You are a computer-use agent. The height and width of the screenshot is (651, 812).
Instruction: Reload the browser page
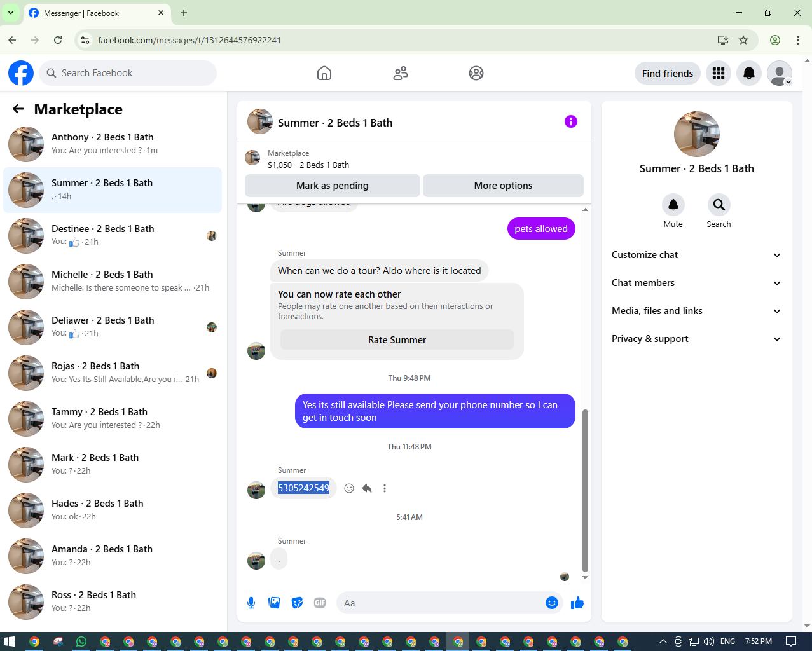coord(58,40)
